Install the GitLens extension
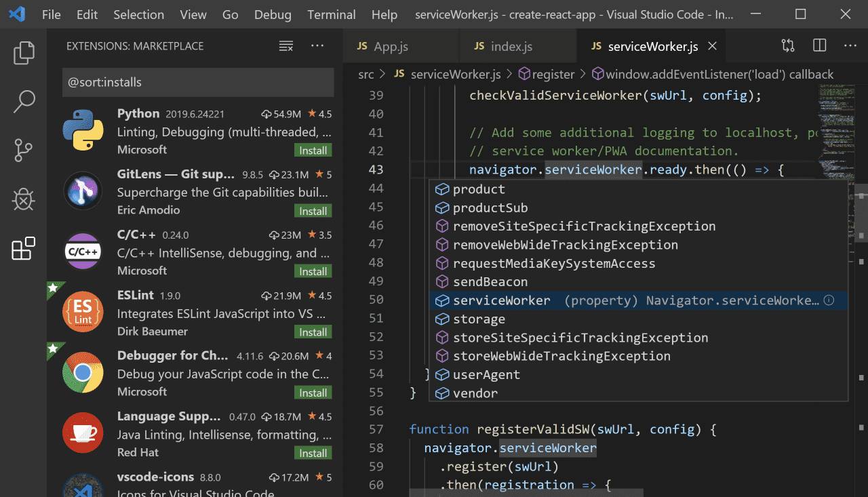The height and width of the screenshot is (497, 868). point(313,211)
